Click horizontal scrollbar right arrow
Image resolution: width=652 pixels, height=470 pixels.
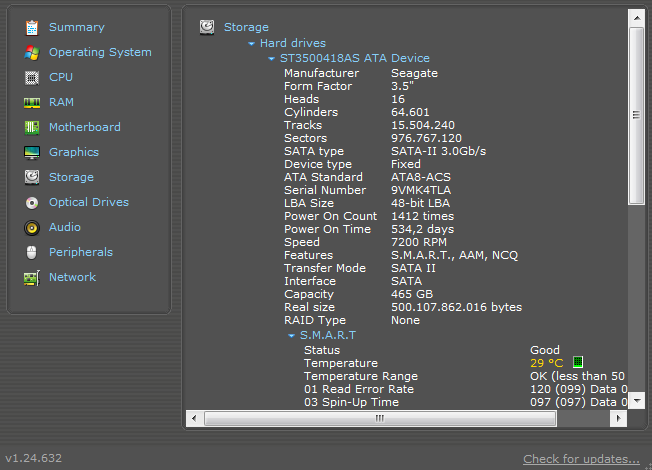pyautogui.click(x=618, y=418)
